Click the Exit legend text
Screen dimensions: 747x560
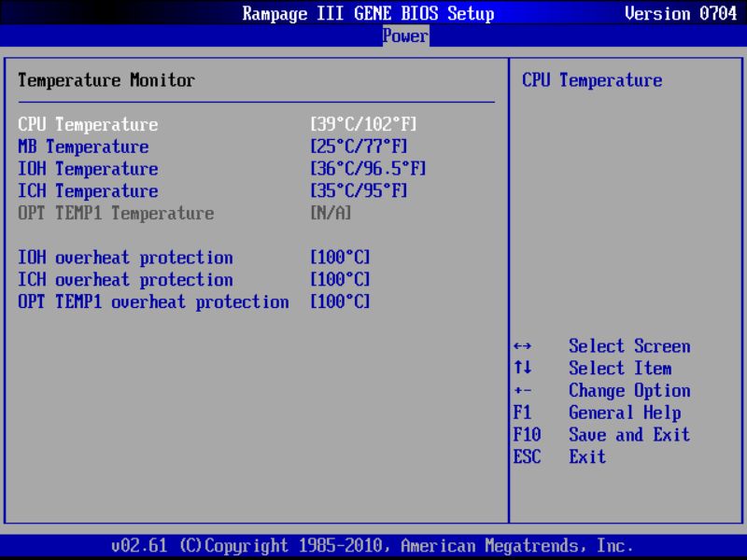588,456
